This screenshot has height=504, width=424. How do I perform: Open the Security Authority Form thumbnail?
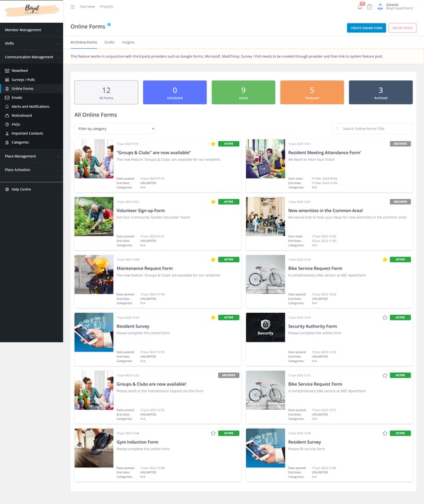[265, 327]
